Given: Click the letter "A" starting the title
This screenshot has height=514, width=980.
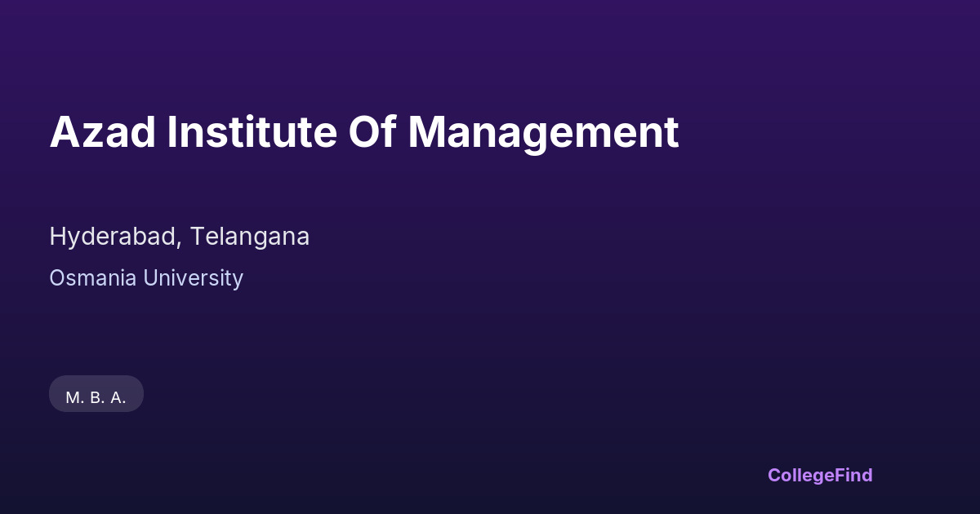Looking at the screenshot, I should pyautogui.click(x=63, y=132).
